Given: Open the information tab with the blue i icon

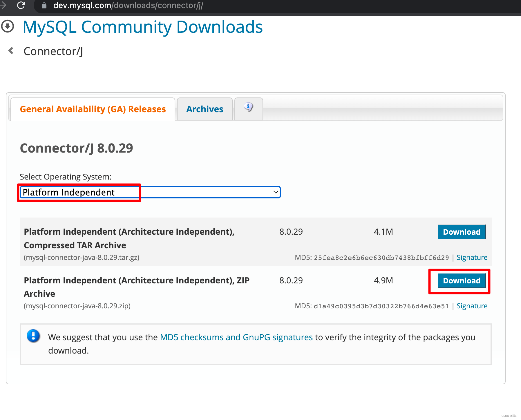Looking at the screenshot, I should tap(249, 108).
